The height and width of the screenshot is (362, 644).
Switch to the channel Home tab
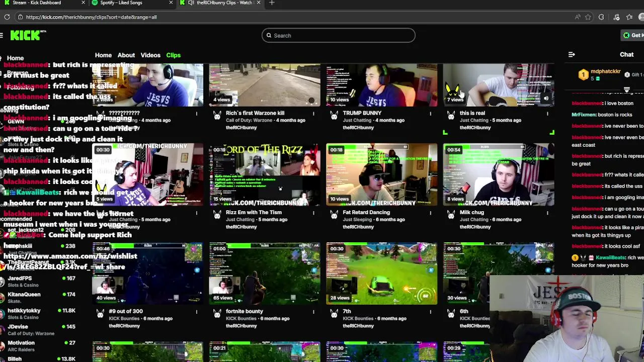click(103, 55)
